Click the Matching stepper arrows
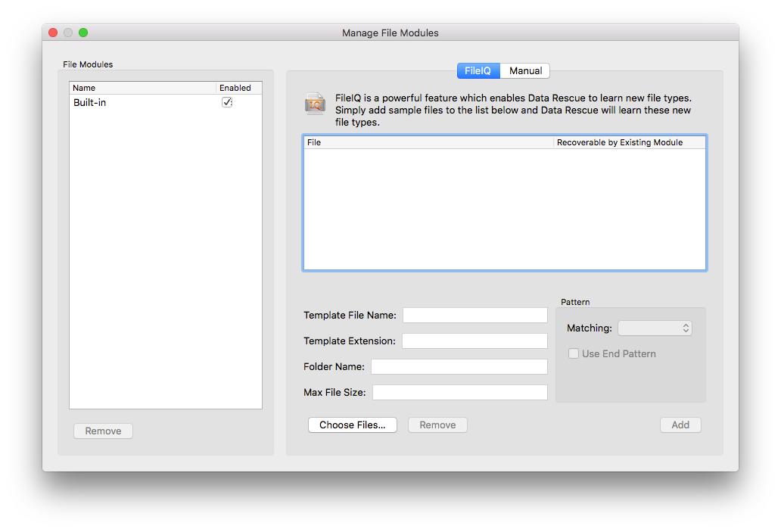This screenshot has width=781, height=532. point(687,328)
